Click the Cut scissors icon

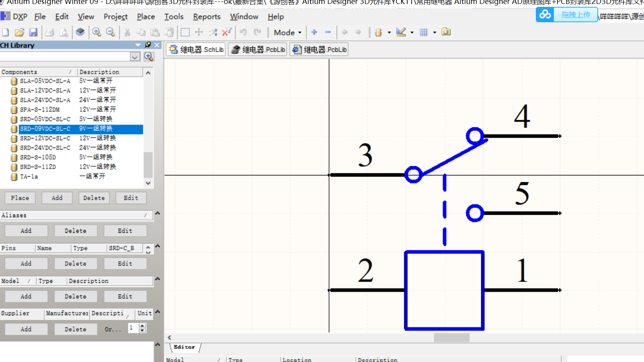pyautogui.click(x=127, y=32)
